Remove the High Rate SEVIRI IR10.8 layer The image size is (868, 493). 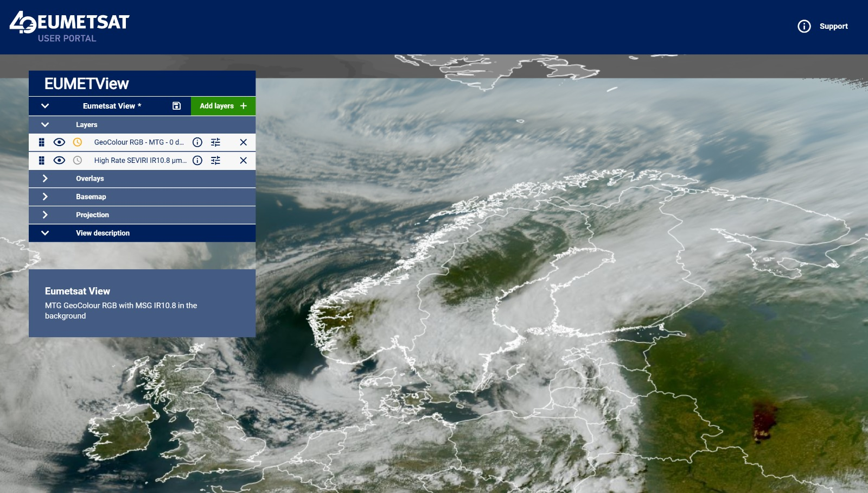(x=243, y=160)
